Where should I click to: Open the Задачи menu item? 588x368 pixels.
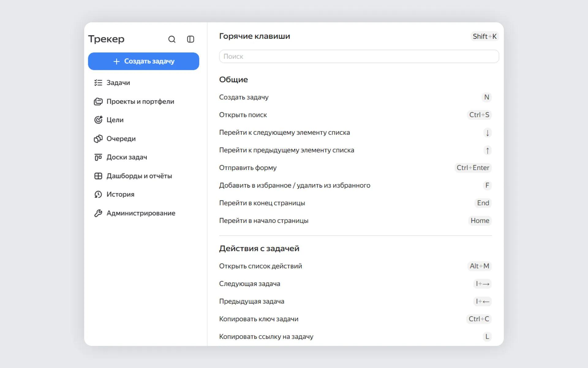(x=118, y=83)
